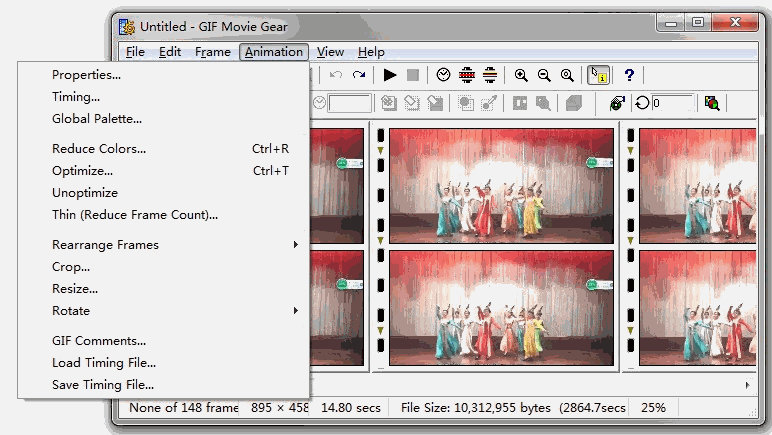Zoom in with the plus magnifier

(x=521, y=75)
